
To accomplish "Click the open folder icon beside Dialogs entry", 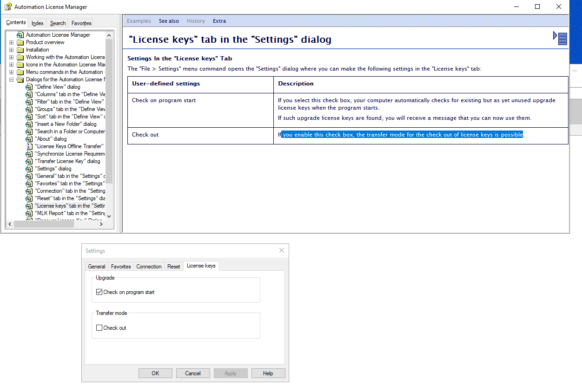I will click(x=20, y=79).
